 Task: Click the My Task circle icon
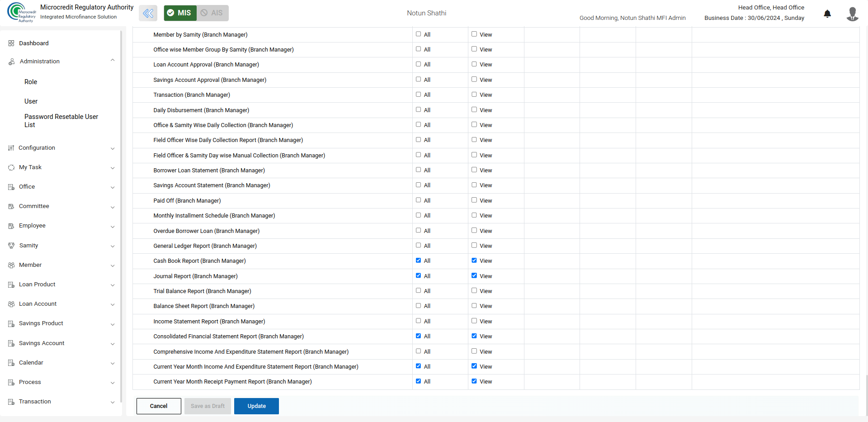coord(11,167)
